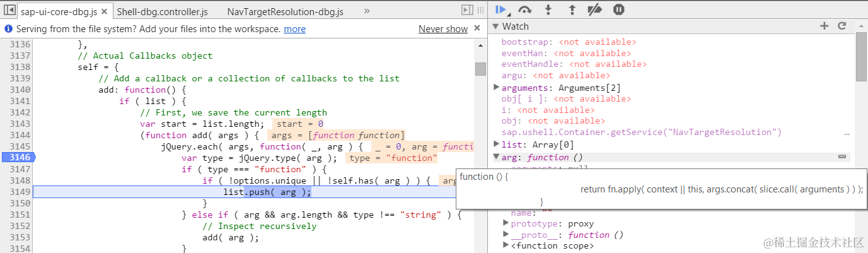Viewport: 868px width, 253px height.
Task: Click the 'type = "function"' inline value
Action: (x=393, y=158)
